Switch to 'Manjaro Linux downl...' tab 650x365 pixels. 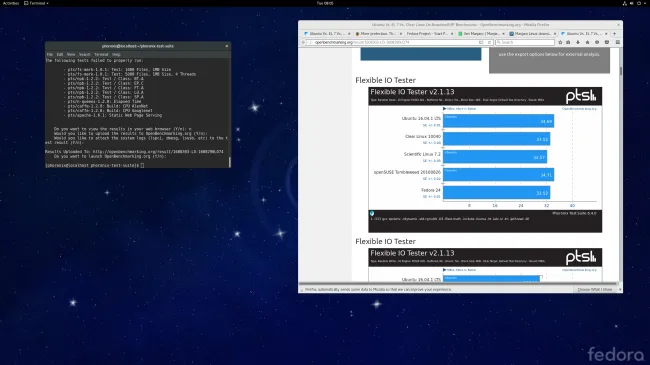pos(532,34)
